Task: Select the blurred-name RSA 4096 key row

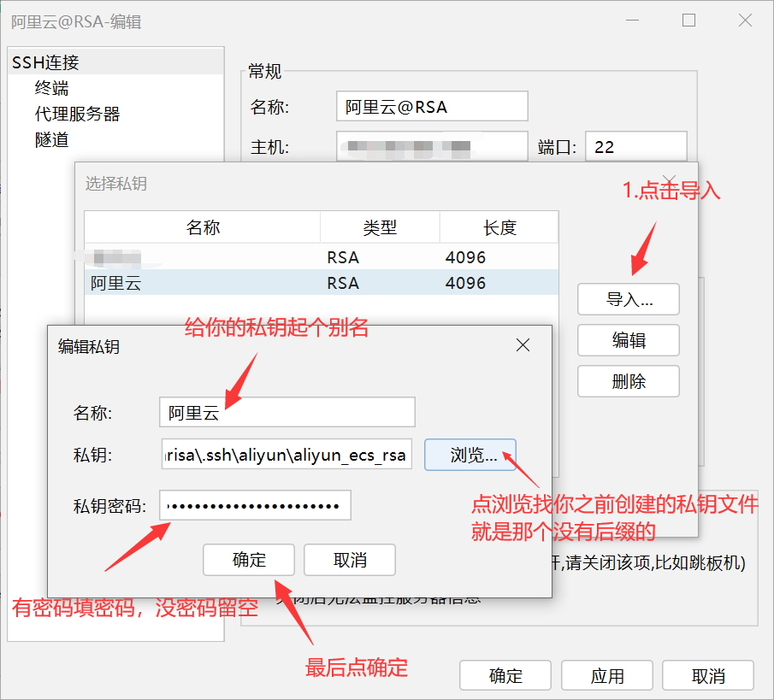Action: click(x=322, y=257)
